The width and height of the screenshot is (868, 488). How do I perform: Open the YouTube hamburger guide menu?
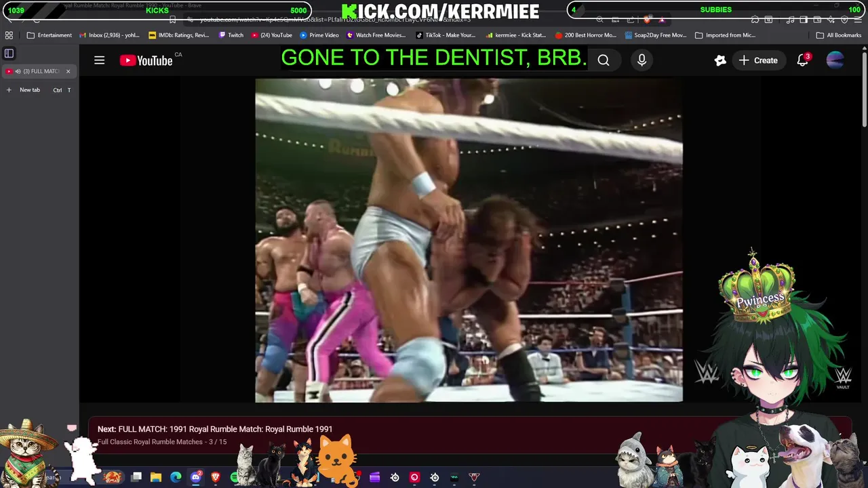coord(99,60)
